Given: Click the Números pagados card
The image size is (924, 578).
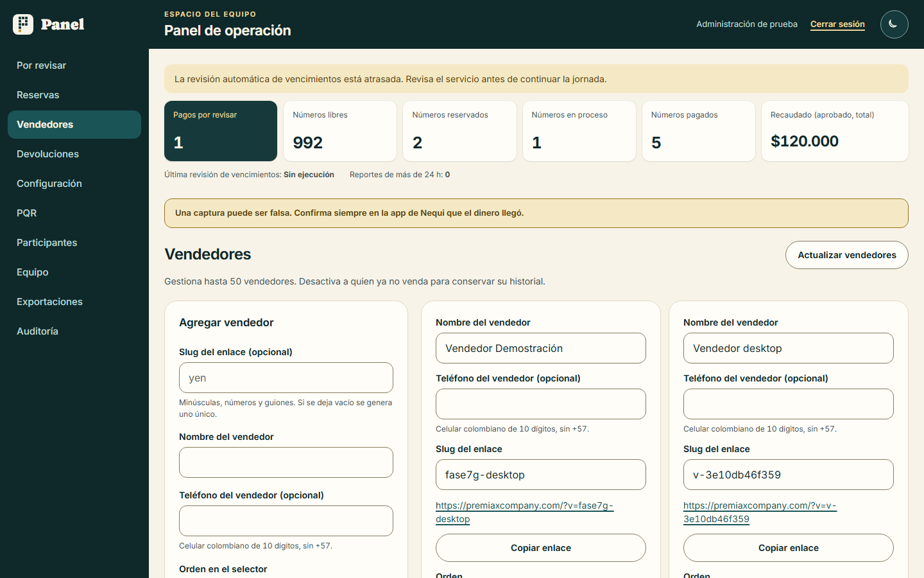Looking at the screenshot, I should point(699,131).
